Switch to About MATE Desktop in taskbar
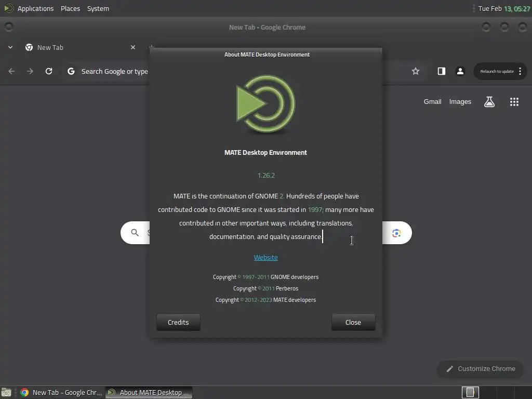 [x=149, y=393]
